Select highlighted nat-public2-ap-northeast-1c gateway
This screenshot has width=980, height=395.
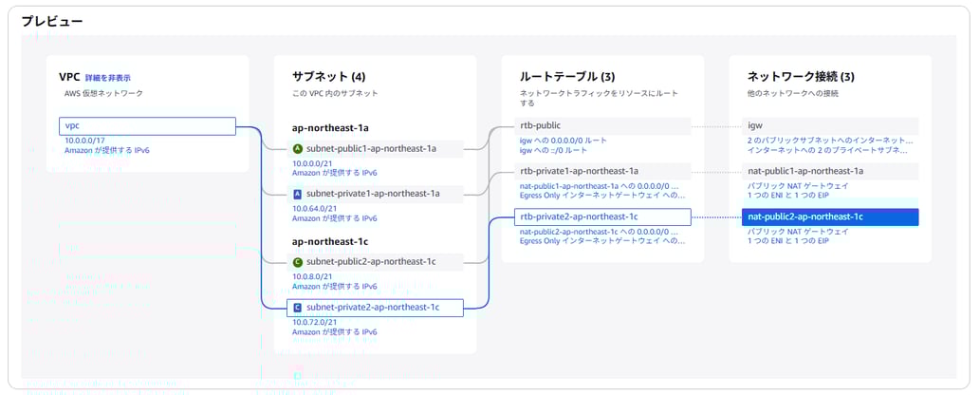point(830,216)
